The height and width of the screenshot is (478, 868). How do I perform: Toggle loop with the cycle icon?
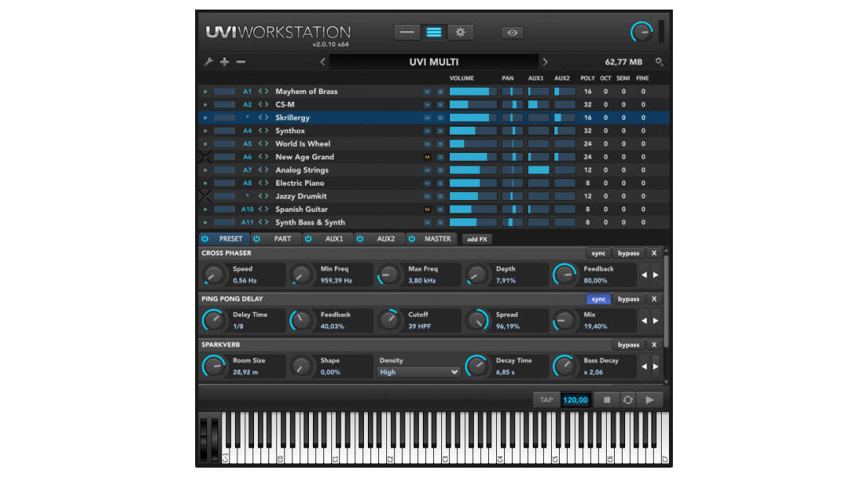point(628,399)
